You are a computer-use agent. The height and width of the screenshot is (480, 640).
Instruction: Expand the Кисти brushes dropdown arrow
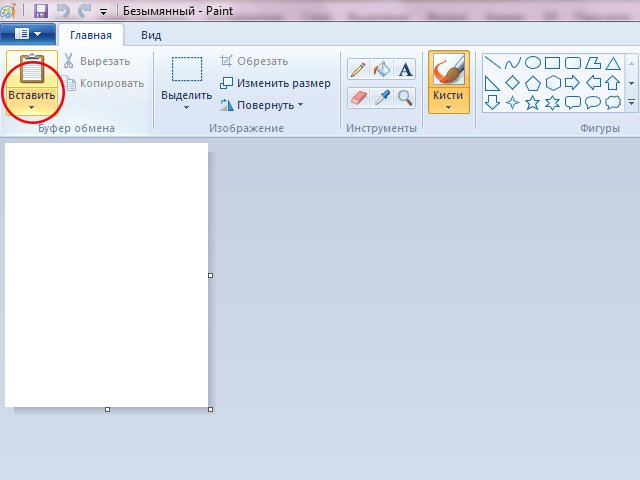pos(448,107)
